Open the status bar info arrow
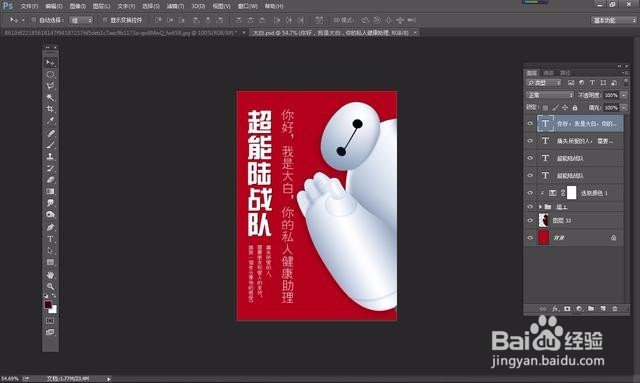640x383 pixels. point(109,379)
